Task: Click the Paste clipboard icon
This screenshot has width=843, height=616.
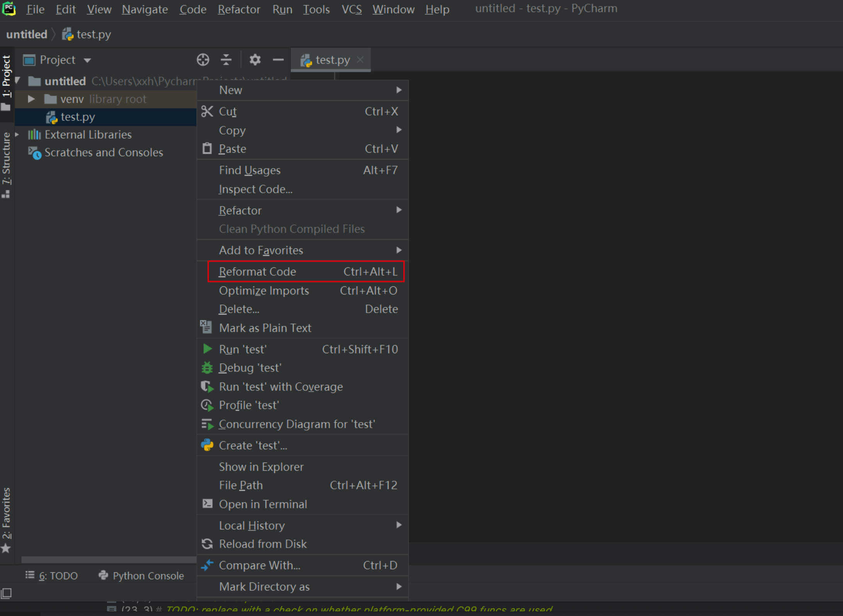Action: pos(207,148)
